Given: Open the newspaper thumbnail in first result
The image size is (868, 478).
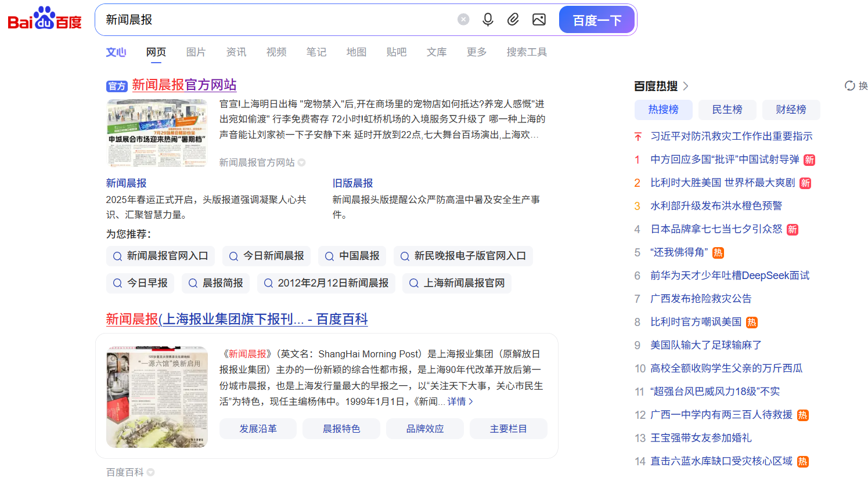Looking at the screenshot, I should [x=157, y=133].
